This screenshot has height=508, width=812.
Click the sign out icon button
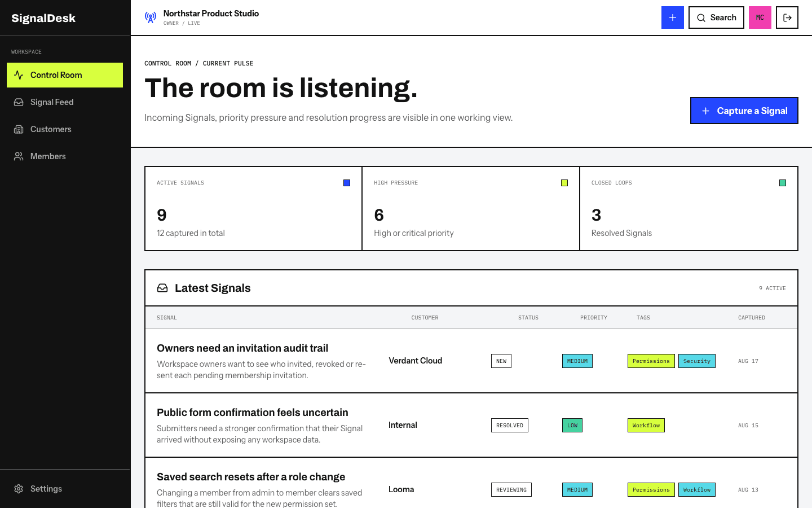pyautogui.click(x=787, y=17)
